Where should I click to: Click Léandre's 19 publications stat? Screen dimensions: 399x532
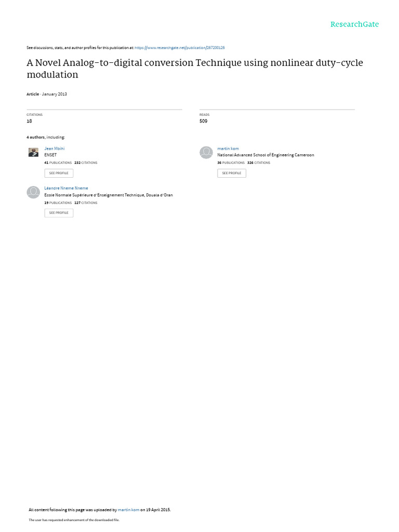[x=58, y=203]
